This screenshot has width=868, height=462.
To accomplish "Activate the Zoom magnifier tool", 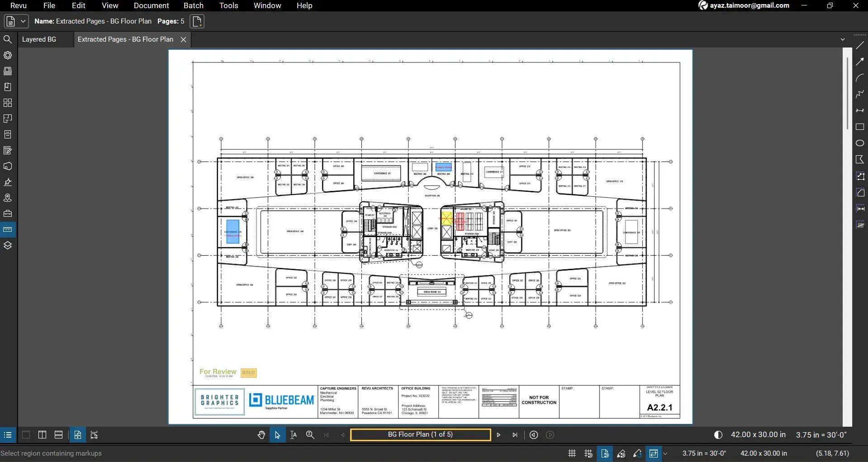I will pyautogui.click(x=310, y=435).
